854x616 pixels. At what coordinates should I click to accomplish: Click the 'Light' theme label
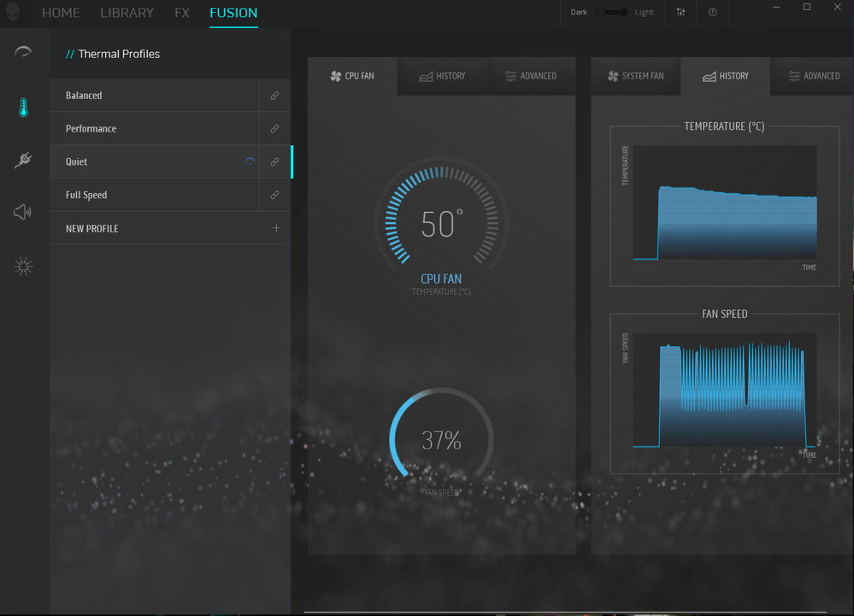click(x=644, y=12)
